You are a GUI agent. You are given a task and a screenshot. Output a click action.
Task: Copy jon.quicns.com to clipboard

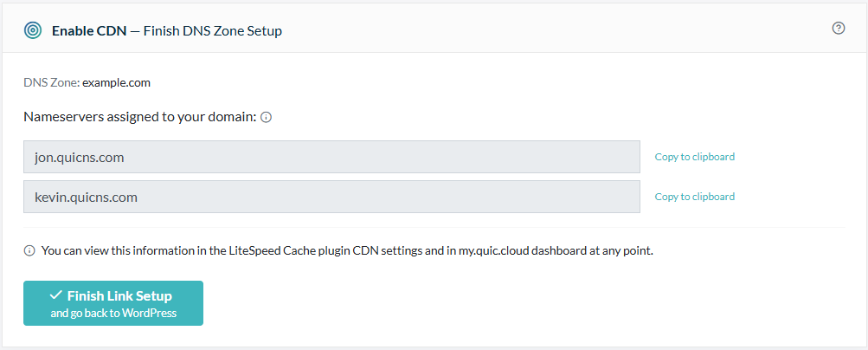tap(695, 157)
